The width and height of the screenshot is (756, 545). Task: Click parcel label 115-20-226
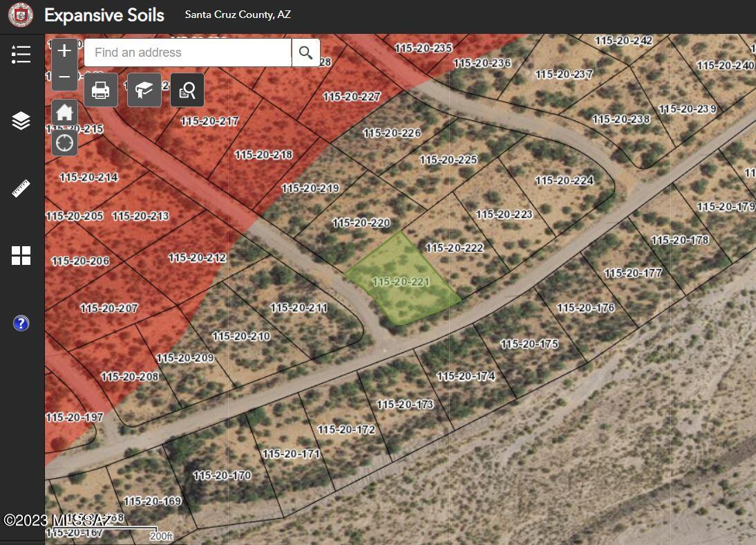tap(392, 133)
